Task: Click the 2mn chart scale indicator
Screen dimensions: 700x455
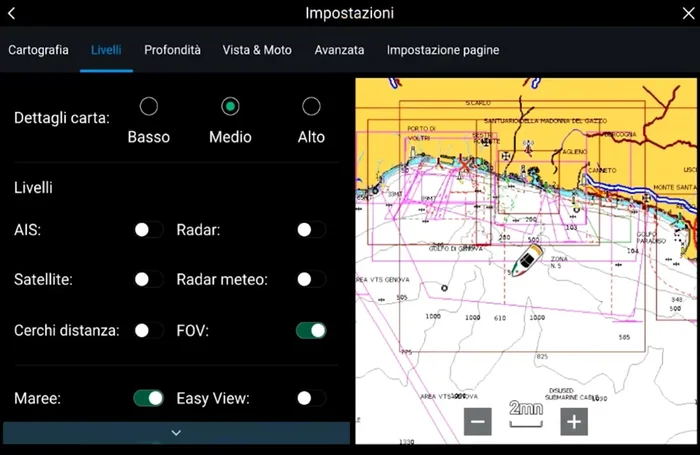Action: click(526, 413)
